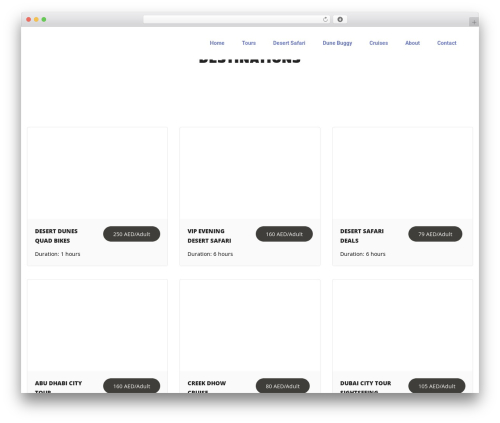
Task: Click the Dubai City Tour card image
Action: point(402,326)
